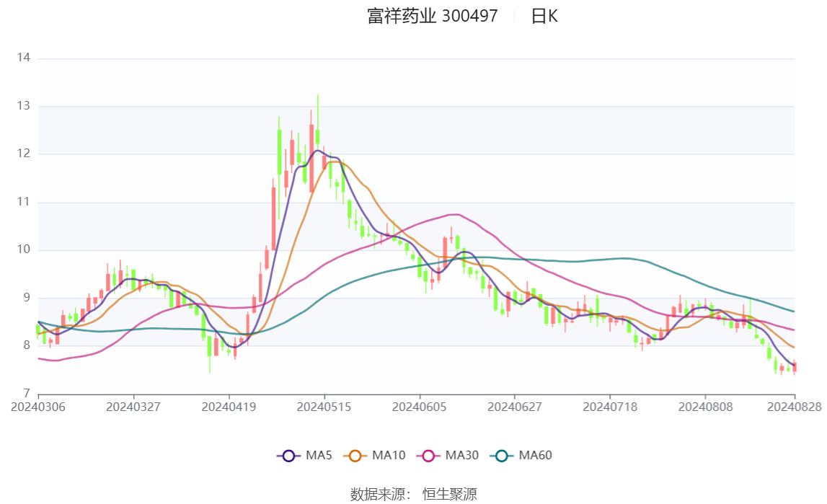Image resolution: width=827 pixels, height=504 pixels.
Task: Click the 20240515 date axis label
Action: click(324, 407)
